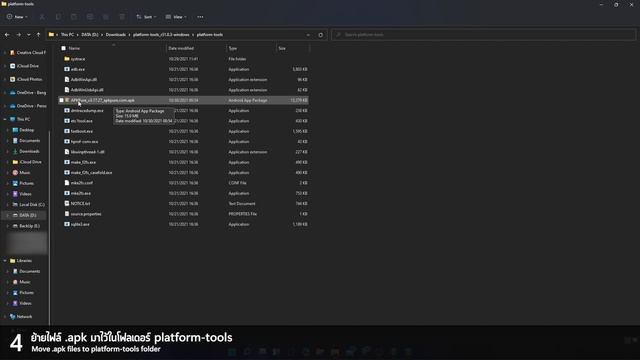640x360 pixels.
Task: Click platform-tools_r31.0.3-windows in the address path
Action: (x=161, y=35)
